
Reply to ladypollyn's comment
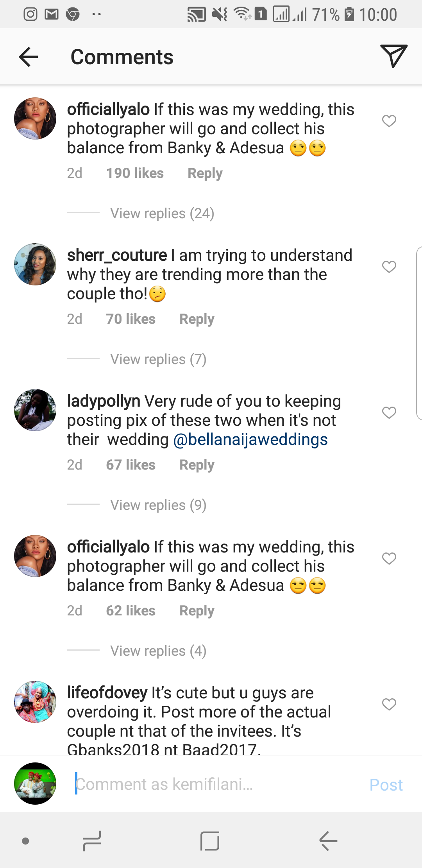point(197,465)
